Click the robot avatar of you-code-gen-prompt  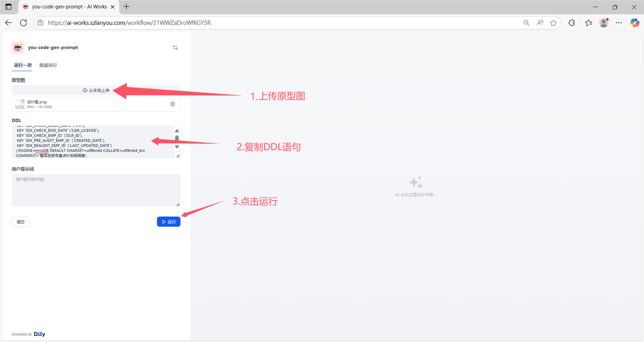click(18, 47)
